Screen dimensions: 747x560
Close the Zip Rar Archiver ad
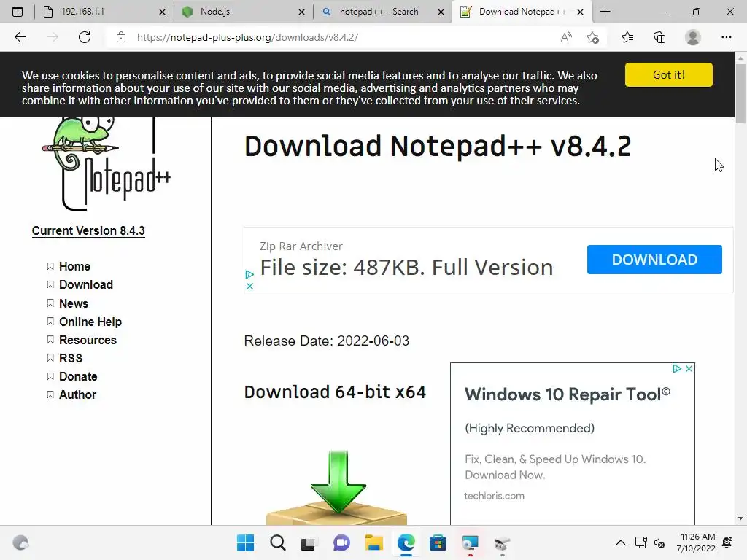249,286
